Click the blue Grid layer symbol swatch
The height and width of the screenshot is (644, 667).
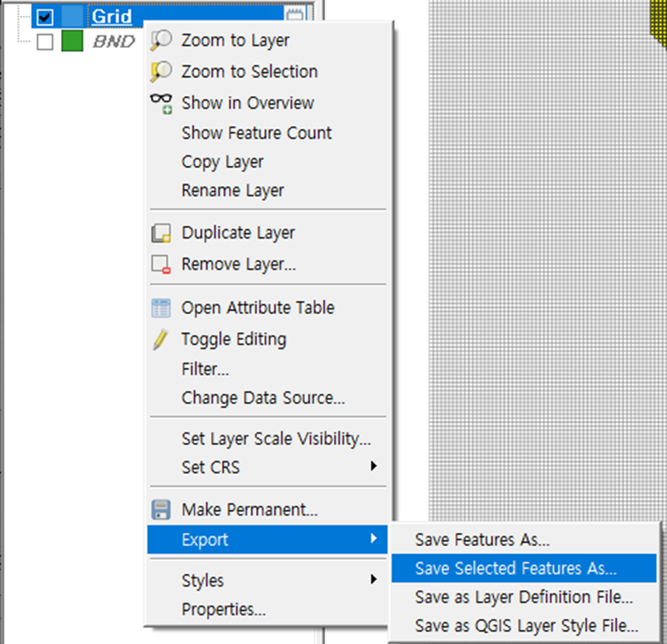point(73,17)
